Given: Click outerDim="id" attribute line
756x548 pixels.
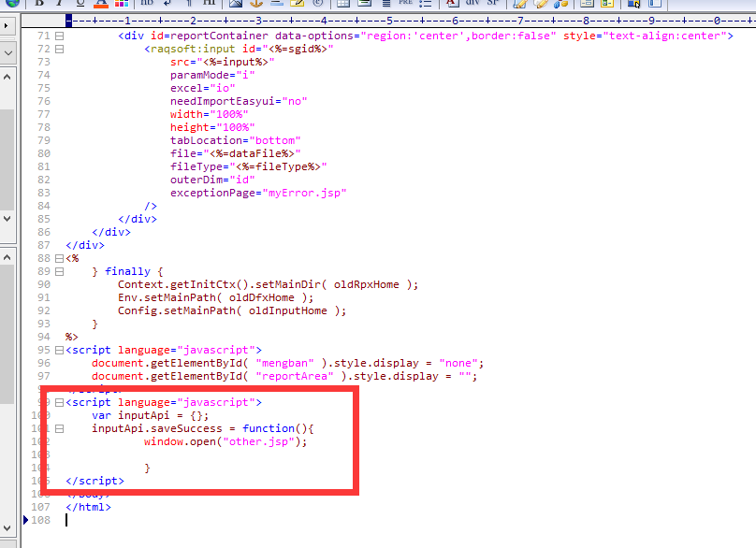Looking at the screenshot, I should coord(212,180).
